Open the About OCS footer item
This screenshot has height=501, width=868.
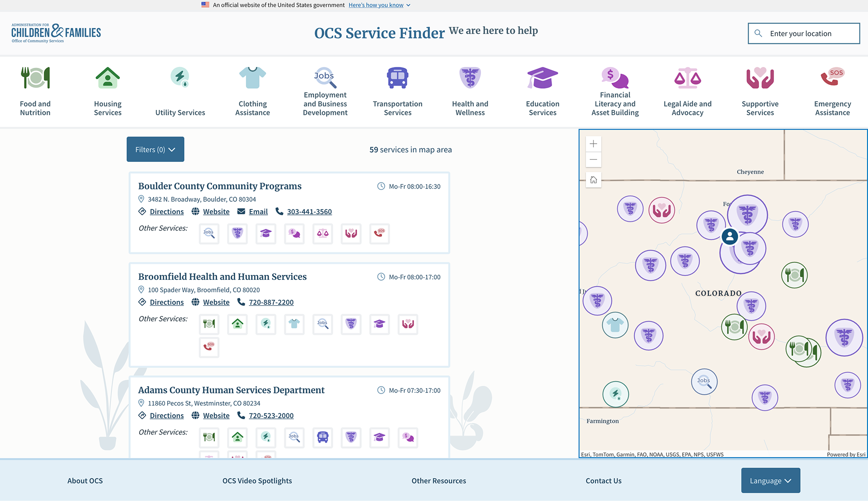tap(85, 481)
